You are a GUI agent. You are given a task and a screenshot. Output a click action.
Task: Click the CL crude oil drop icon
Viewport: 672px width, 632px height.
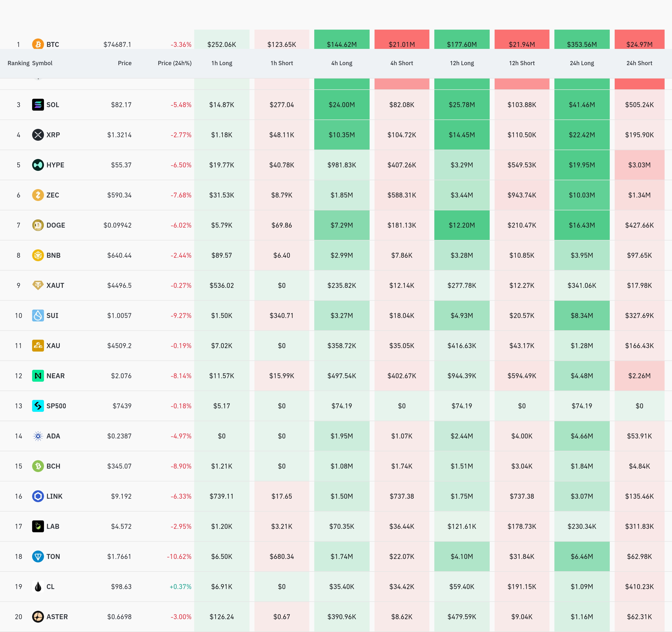point(38,587)
